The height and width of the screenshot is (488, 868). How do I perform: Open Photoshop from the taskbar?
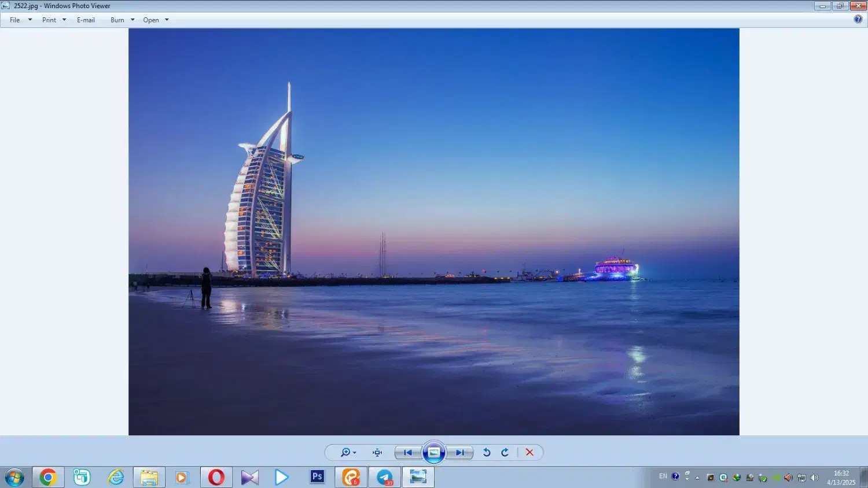[x=317, y=477]
